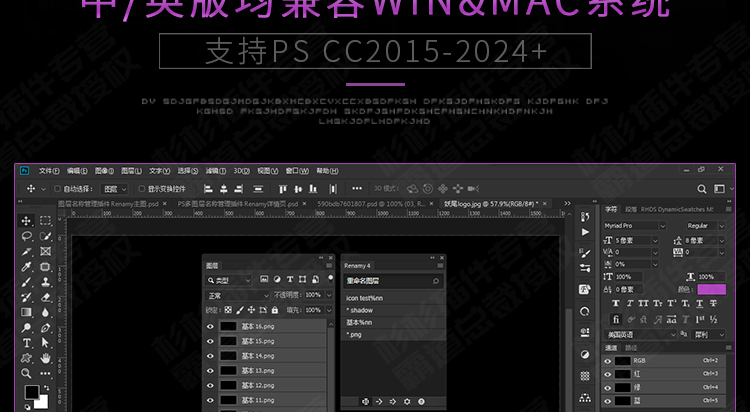The image size is (750, 412).
Task: Hide layer 基本 16.png
Action: tap(210, 326)
